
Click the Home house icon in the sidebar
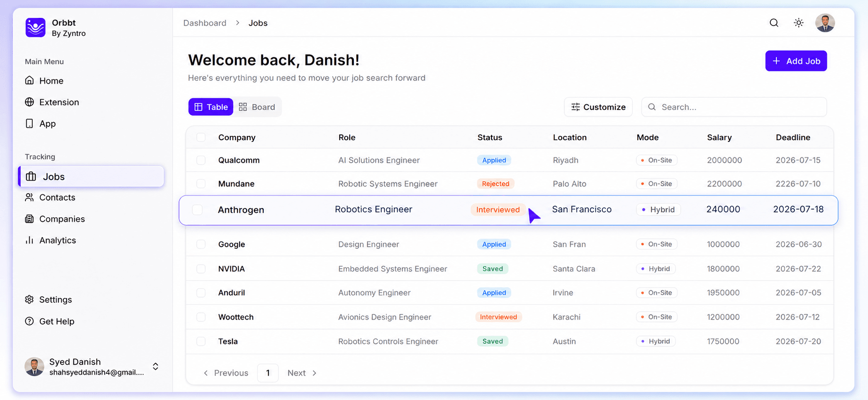pyautogui.click(x=30, y=80)
